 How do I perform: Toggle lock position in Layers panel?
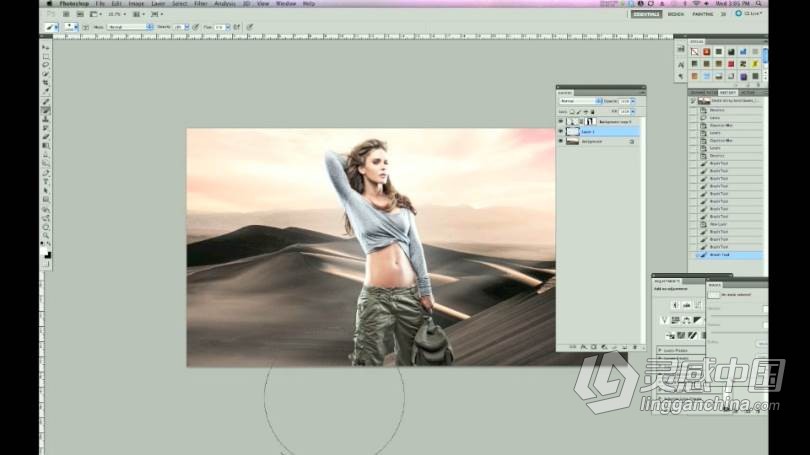tap(585, 112)
